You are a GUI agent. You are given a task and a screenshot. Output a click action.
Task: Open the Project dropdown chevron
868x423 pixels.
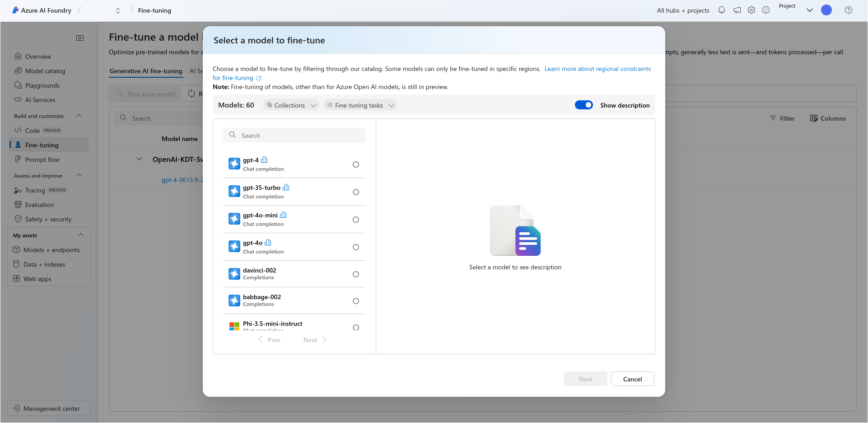click(x=810, y=10)
